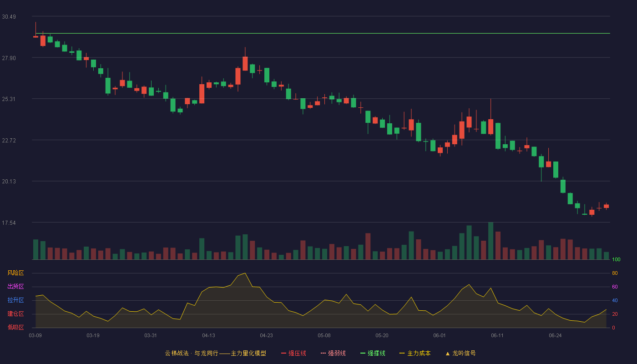Click the 建仓区 zone label

[x=15, y=314]
